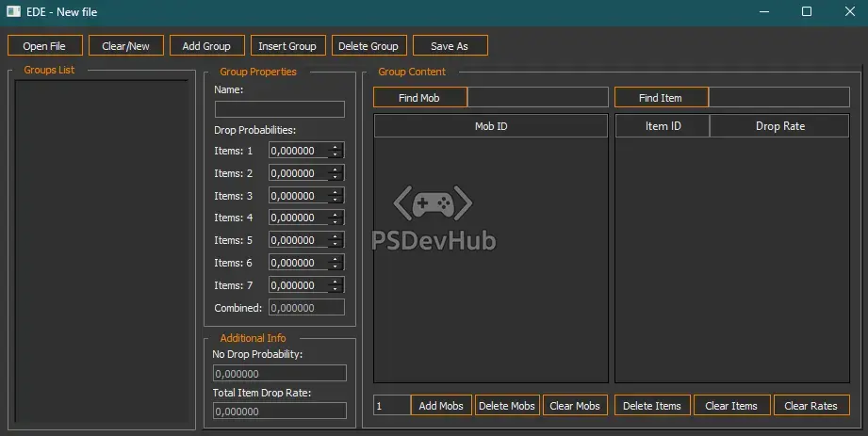Click the Clear Mobs button
This screenshot has width=868, height=436.
575,406
